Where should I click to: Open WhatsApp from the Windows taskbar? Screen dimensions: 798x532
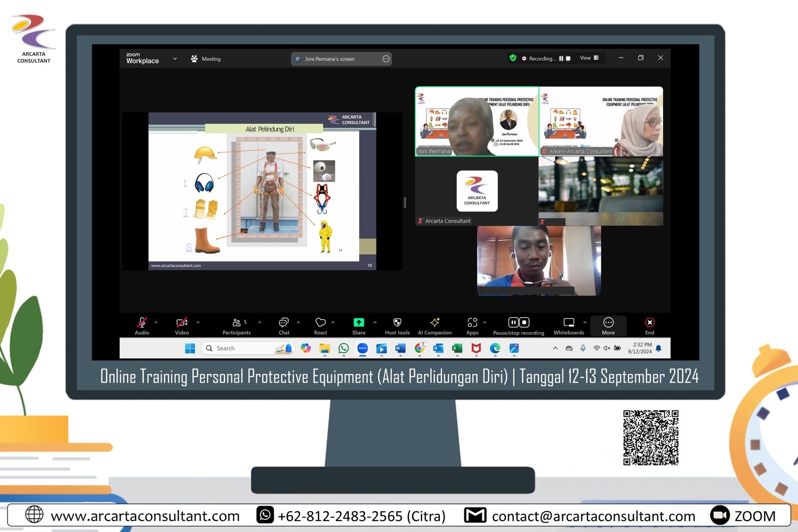[x=344, y=349]
